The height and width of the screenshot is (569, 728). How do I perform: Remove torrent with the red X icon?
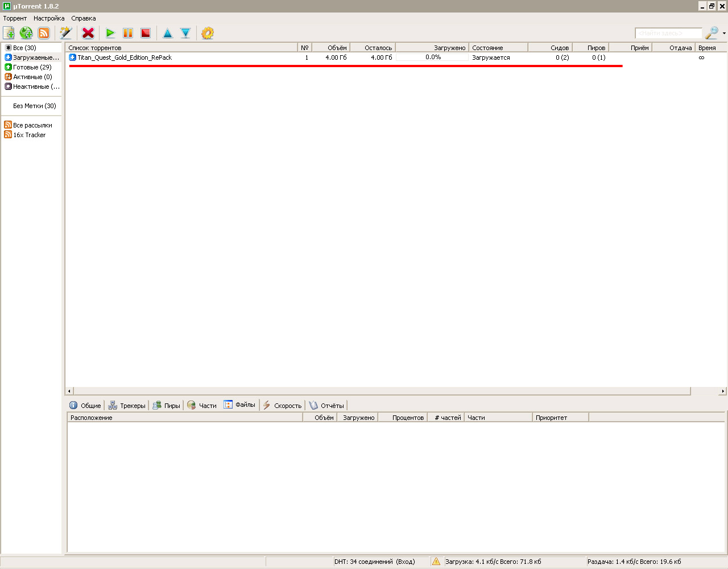(x=88, y=33)
